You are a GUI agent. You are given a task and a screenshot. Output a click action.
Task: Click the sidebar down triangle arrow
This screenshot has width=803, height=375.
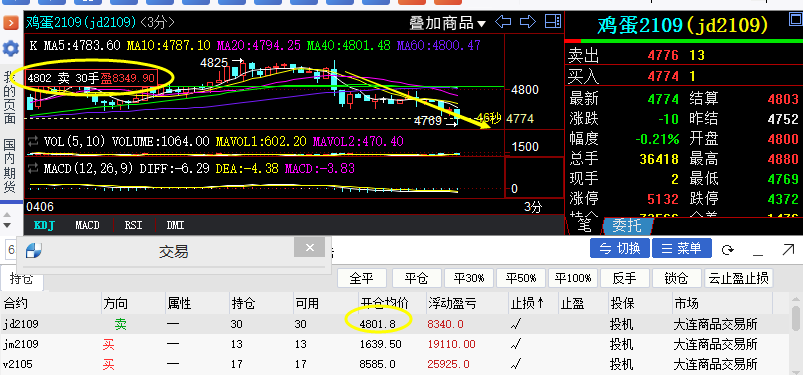click(x=7, y=225)
